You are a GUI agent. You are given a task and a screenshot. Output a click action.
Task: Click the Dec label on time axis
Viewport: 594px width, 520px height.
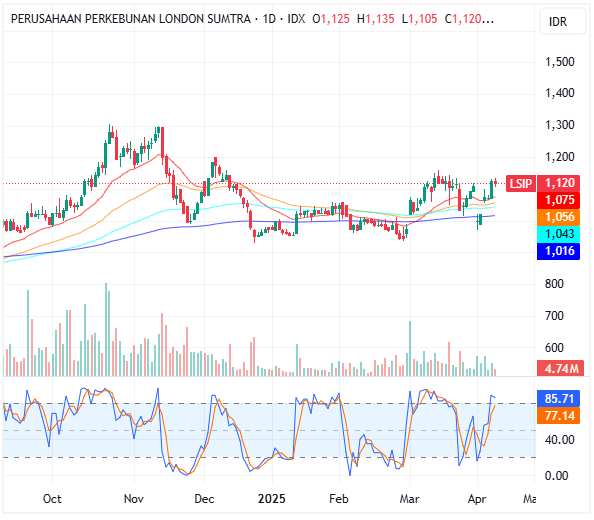click(x=204, y=499)
